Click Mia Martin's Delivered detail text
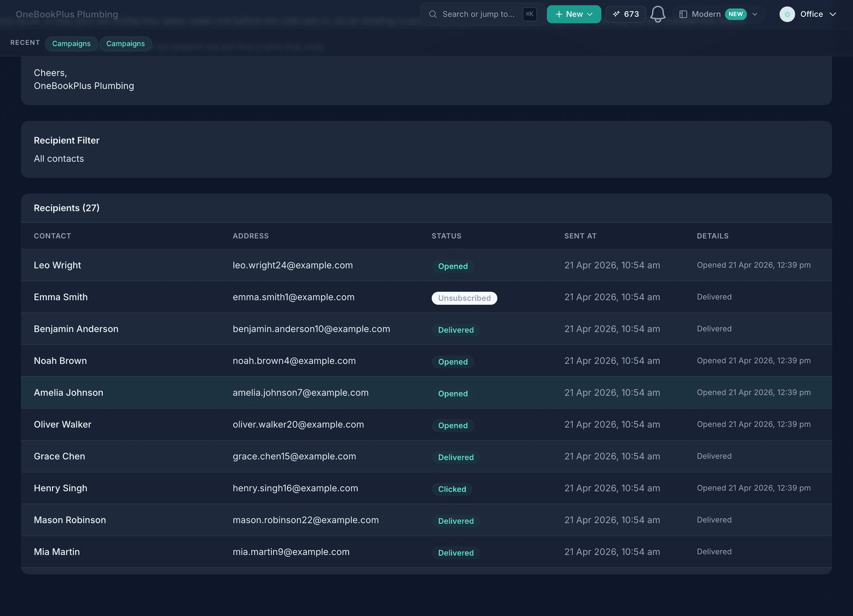 click(x=714, y=552)
